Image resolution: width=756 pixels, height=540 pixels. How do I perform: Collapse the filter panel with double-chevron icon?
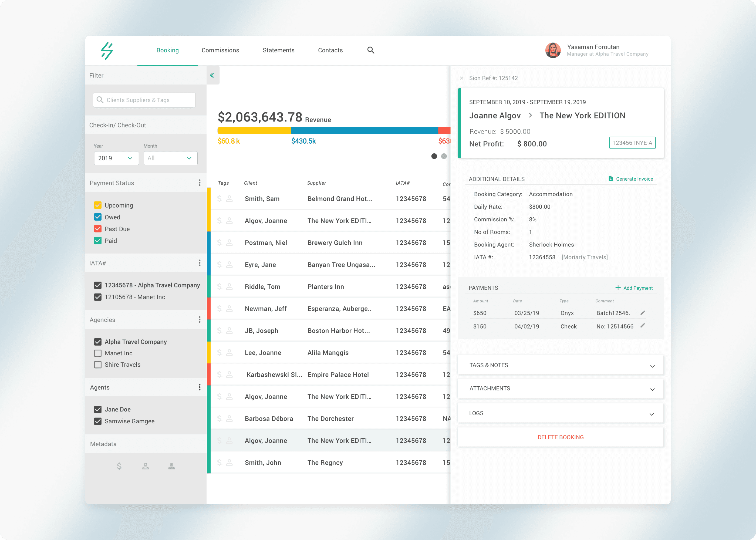point(212,76)
